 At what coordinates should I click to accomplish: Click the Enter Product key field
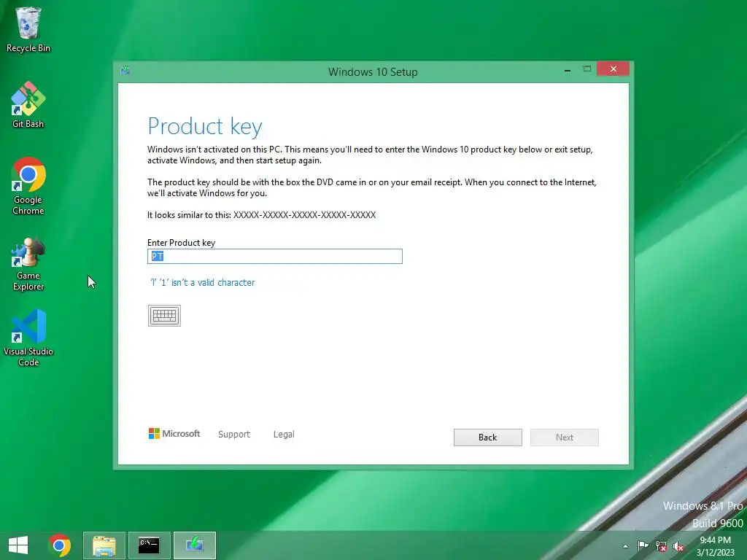(275, 256)
